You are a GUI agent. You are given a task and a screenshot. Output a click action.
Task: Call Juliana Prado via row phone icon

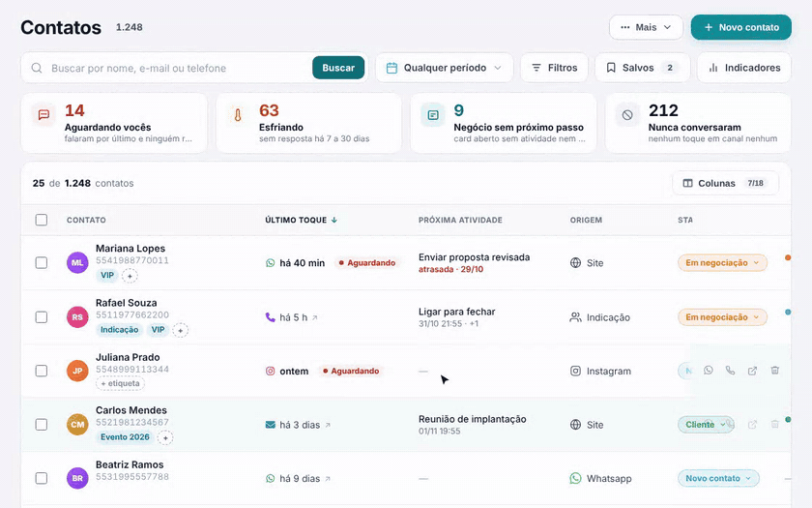730,370
